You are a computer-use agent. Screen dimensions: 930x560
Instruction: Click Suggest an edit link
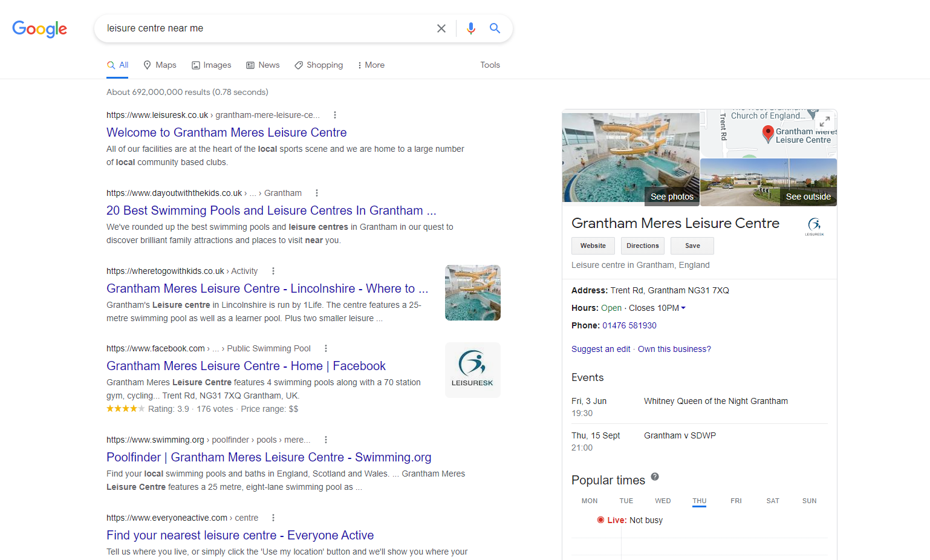(x=601, y=349)
